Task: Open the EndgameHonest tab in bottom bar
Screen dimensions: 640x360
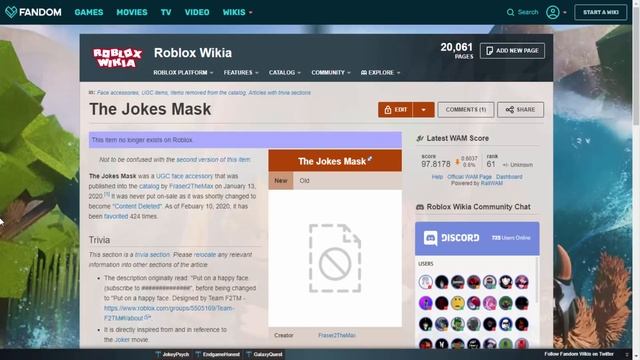Action: coord(218,354)
